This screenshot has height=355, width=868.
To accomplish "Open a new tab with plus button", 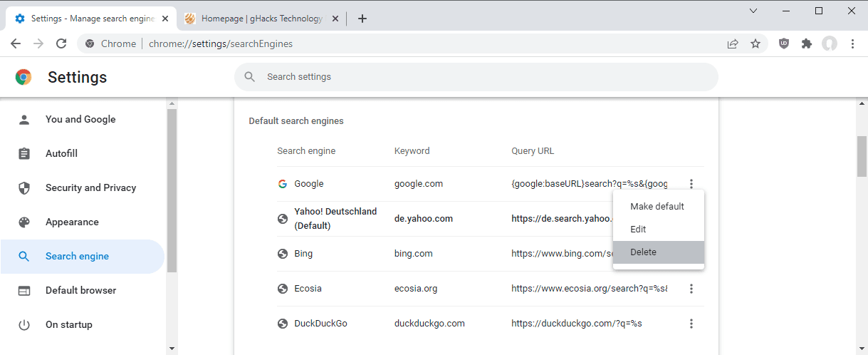I will click(362, 19).
